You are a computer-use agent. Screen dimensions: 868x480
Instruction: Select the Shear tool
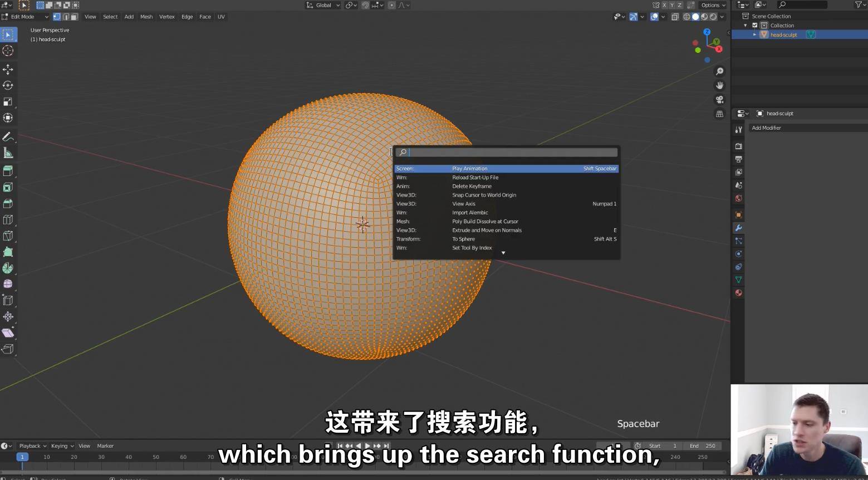[x=8, y=332]
